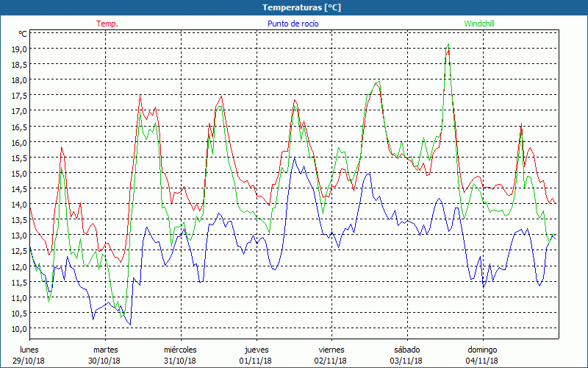
Task: Click the '°C' axis unit label
Action: pos(23,34)
